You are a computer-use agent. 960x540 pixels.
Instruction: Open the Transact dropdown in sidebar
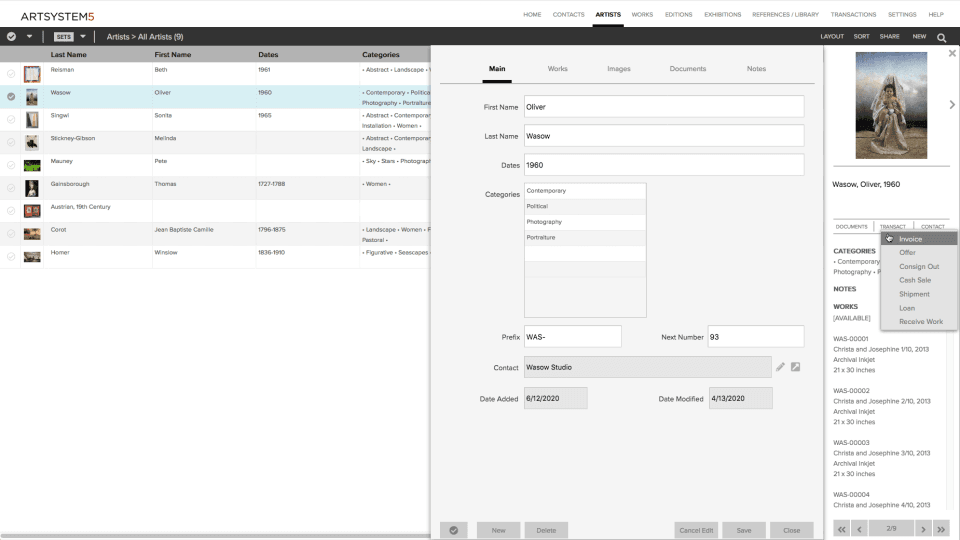(893, 227)
